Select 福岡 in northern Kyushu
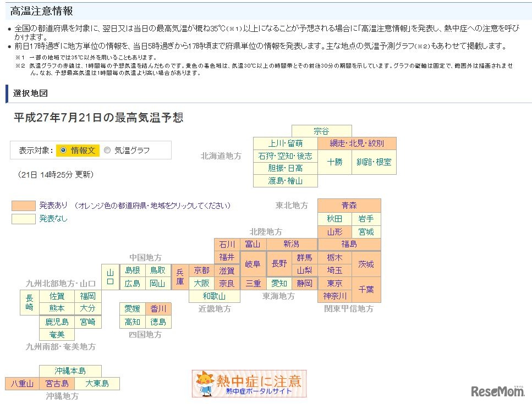Viewport: 532px width, 404px height. (x=88, y=296)
